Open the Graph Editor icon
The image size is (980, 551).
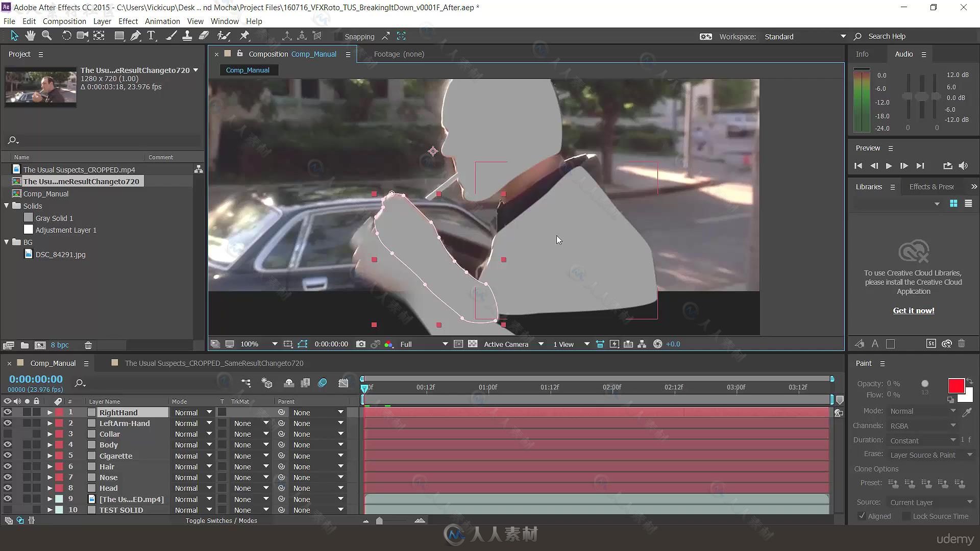tap(344, 383)
